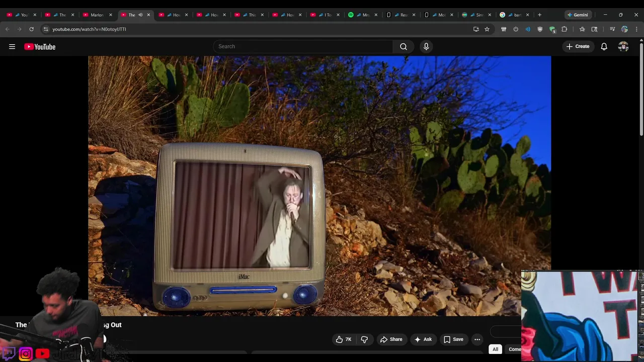Mute the active tab's speaker icon
644x362 pixels.
pyautogui.click(x=140, y=15)
